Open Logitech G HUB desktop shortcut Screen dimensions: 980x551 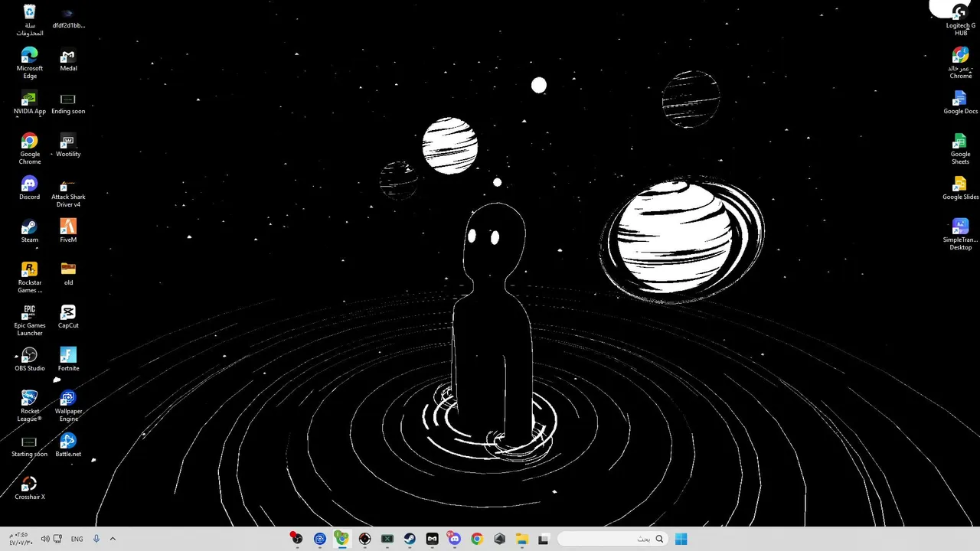(x=960, y=20)
